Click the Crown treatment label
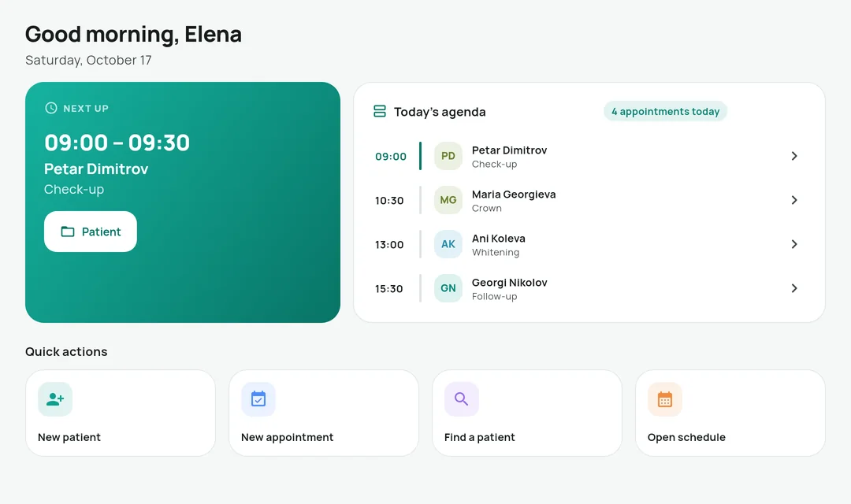851x504 pixels. pos(486,209)
